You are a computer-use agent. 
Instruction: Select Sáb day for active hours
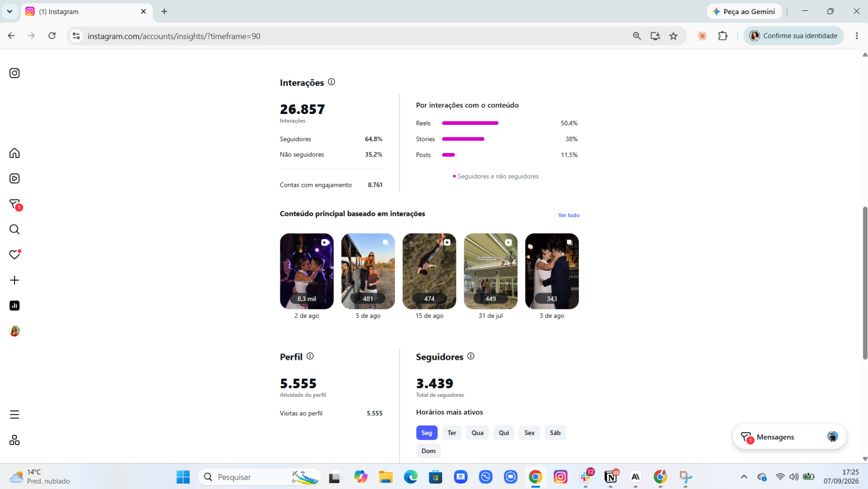coord(555,433)
